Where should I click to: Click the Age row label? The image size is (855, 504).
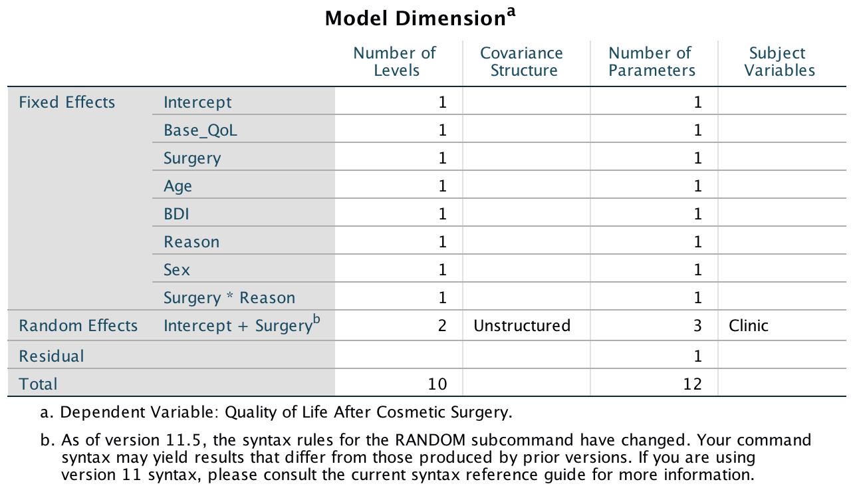(x=178, y=186)
